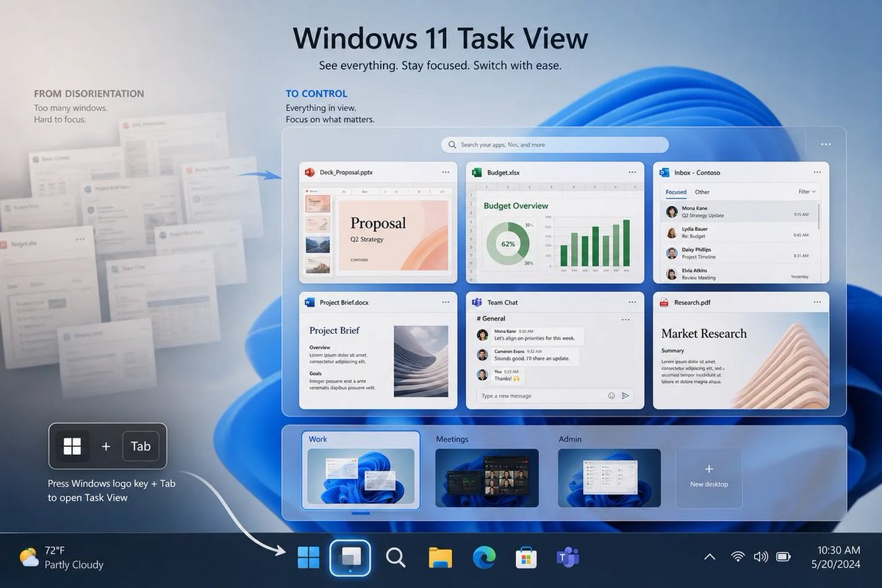Open the Filter dropdown in Inbox
The image size is (882, 588).
[807, 192]
